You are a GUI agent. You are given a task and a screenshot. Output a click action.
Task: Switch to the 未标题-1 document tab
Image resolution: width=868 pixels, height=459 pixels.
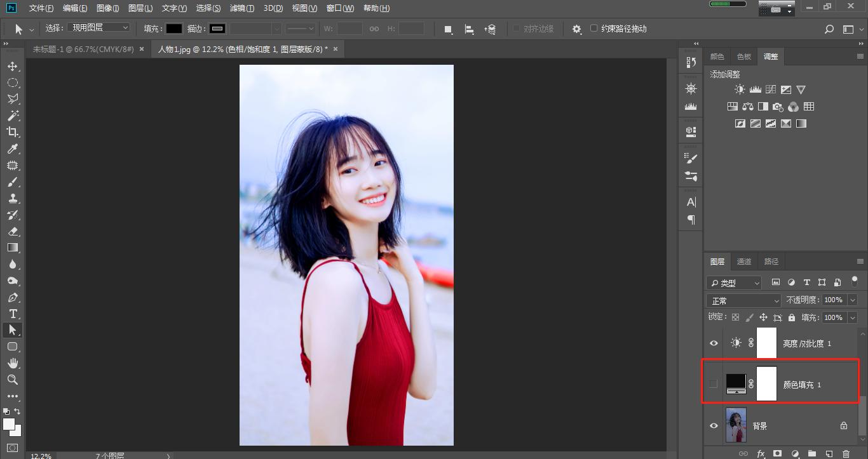(x=81, y=48)
